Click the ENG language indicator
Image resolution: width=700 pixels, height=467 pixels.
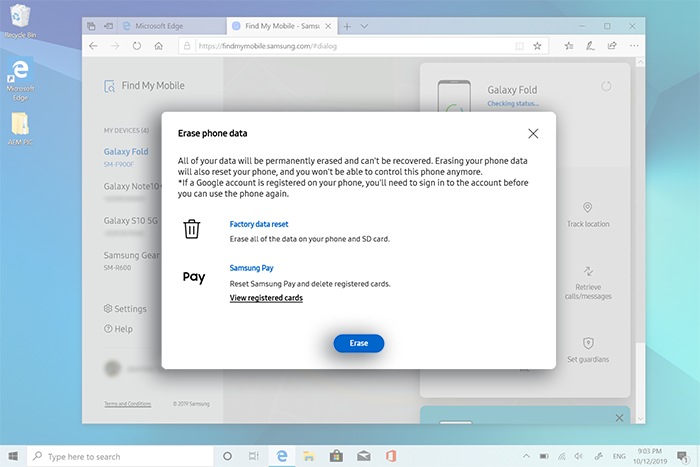619,456
